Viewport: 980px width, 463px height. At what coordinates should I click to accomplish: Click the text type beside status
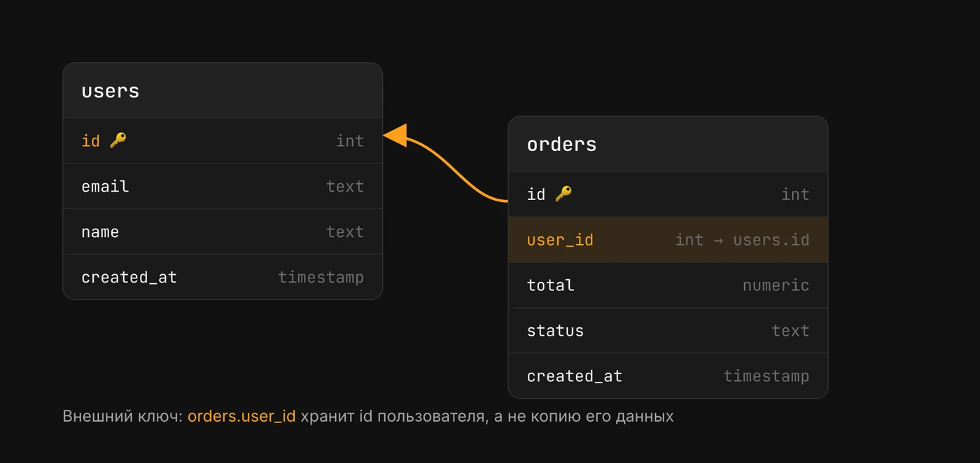point(791,331)
